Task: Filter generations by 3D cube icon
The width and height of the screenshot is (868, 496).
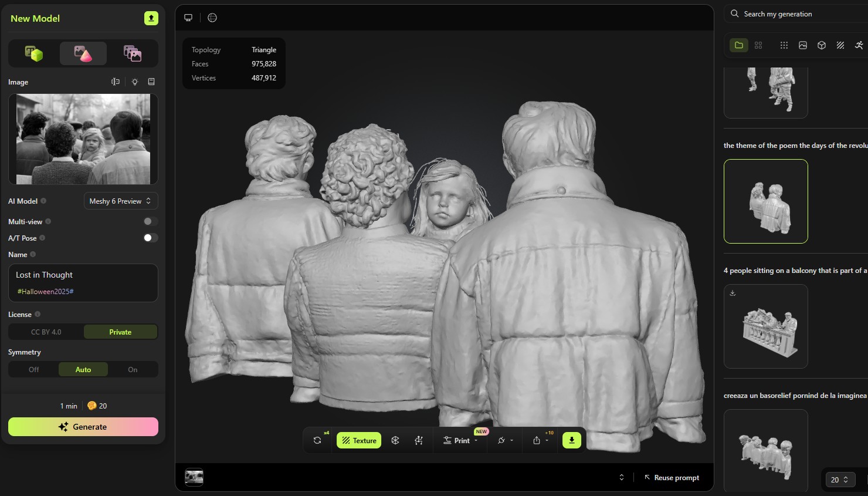Action: pyautogui.click(x=822, y=45)
